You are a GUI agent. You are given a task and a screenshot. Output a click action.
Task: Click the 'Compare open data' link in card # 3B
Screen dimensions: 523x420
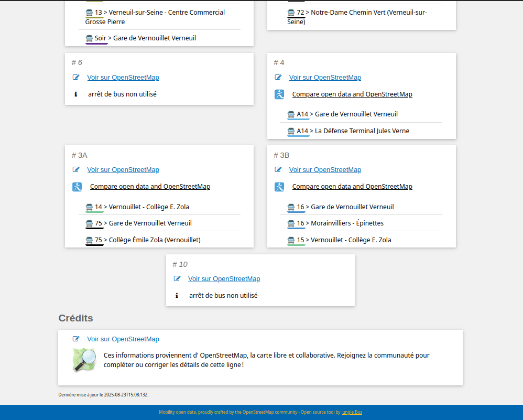352,186
